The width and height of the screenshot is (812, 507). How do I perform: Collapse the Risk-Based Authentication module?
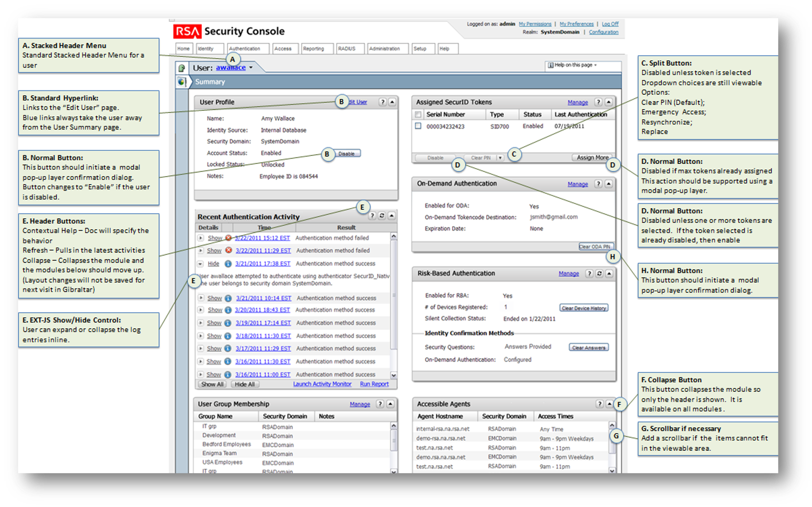pos(609,274)
